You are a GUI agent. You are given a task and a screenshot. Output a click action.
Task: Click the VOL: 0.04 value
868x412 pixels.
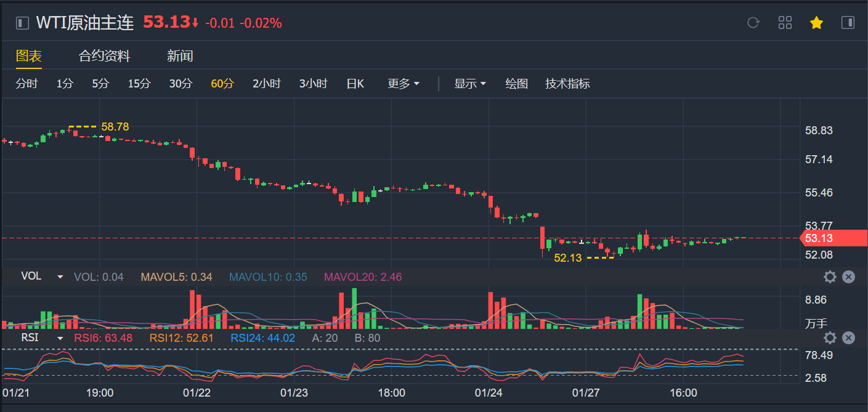pyautogui.click(x=99, y=277)
